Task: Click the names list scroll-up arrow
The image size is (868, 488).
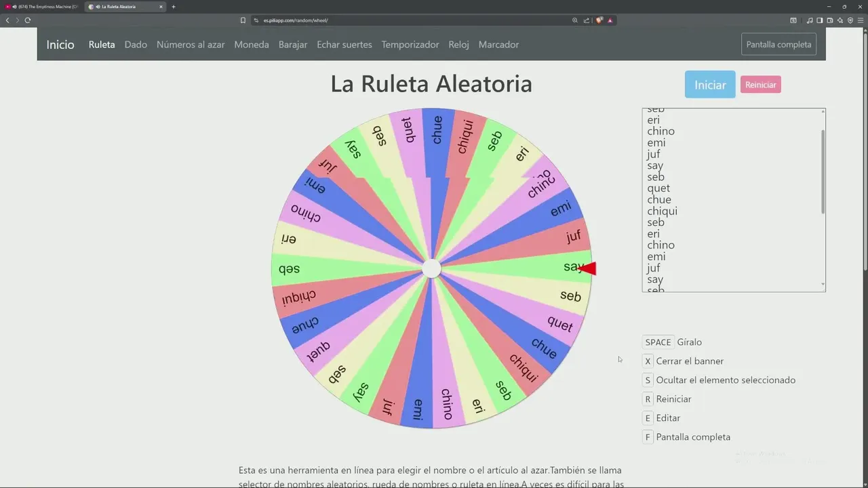Action: [823, 111]
